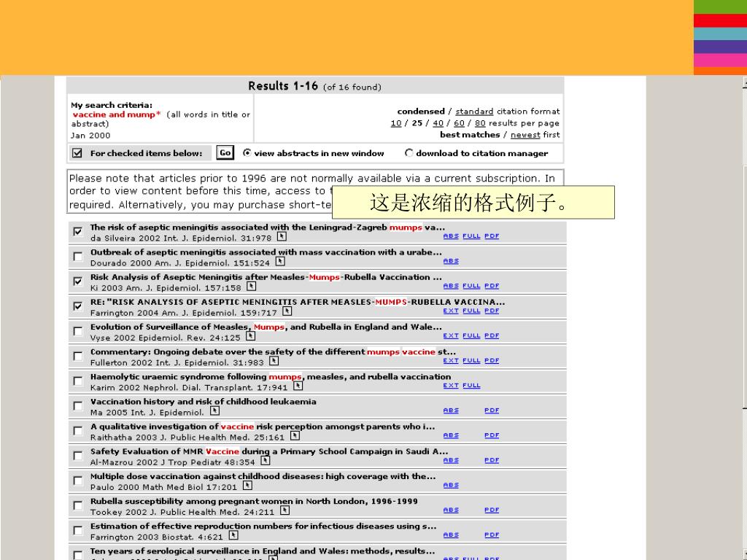Viewport: 747px width, 560px height.
Task: Open EXT link for Farrington 2004
Action: tap(451, 311)
